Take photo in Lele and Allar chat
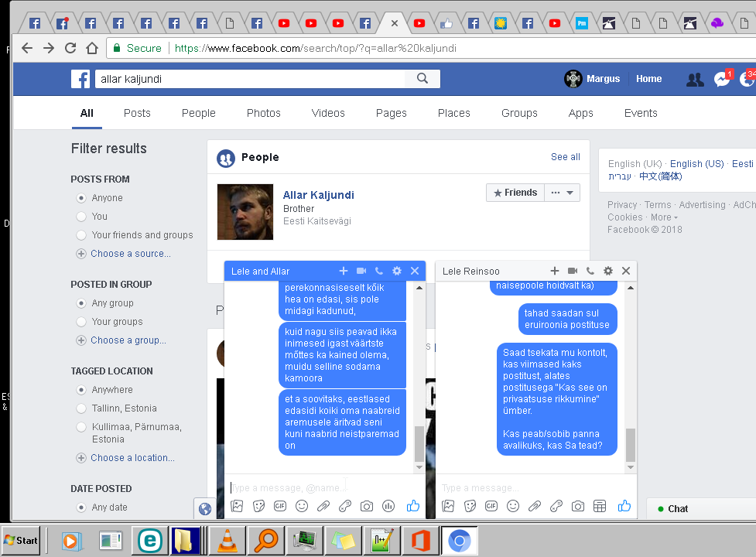 [x=367, y=507]
